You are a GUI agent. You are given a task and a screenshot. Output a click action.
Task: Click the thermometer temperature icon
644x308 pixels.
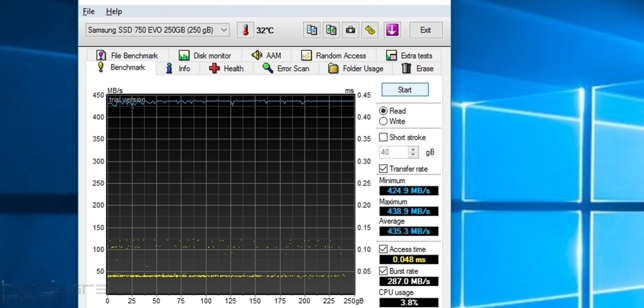246,30
